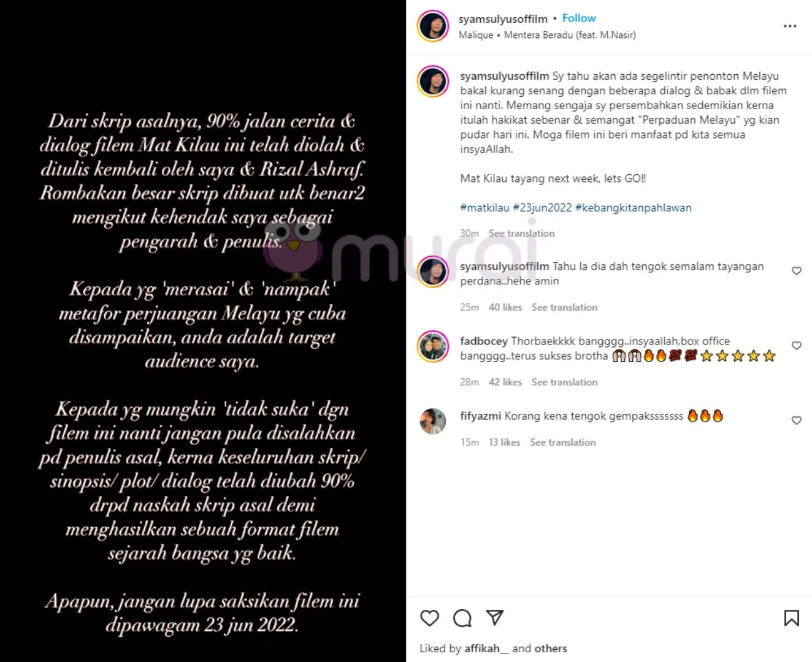Screen dimensions: 812x662
Task: Open the #23jun2022 hashtag
Action: tap(542, 208)
